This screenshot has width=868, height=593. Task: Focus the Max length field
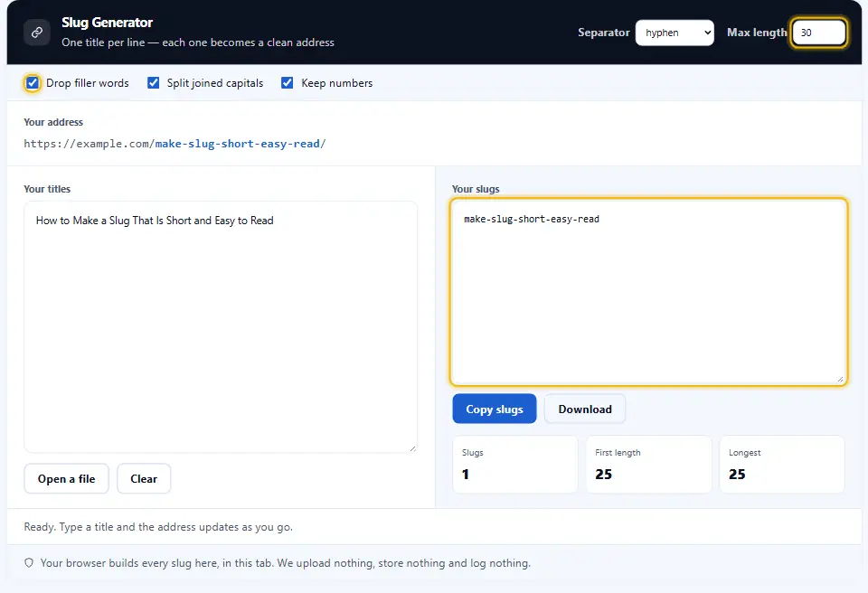819,33
